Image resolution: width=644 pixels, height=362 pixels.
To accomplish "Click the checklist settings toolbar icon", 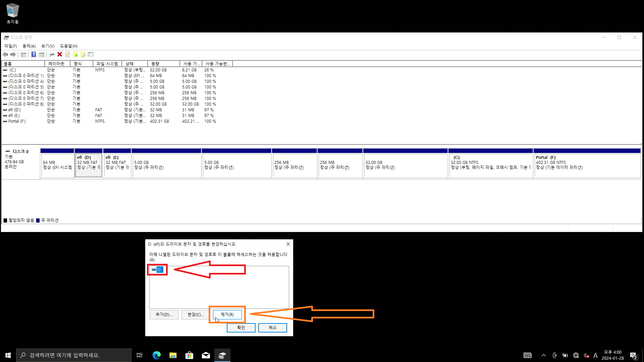I will pyautogui.click(x=91, y=54).
